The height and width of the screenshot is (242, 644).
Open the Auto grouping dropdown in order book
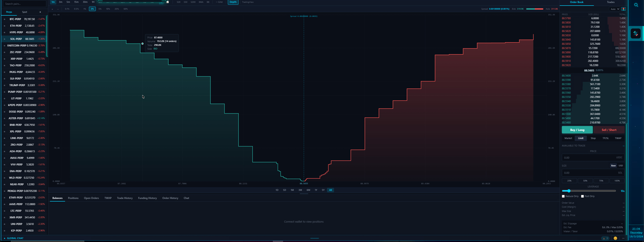615,9
